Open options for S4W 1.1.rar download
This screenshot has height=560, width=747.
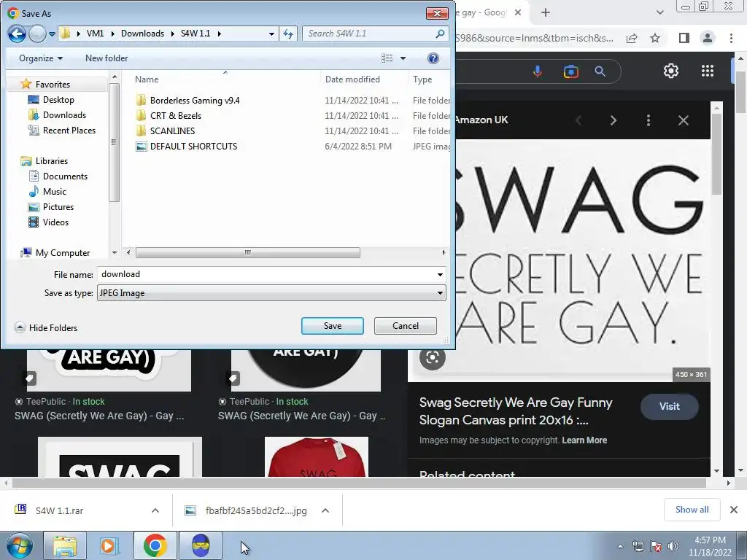click(155, 510)
